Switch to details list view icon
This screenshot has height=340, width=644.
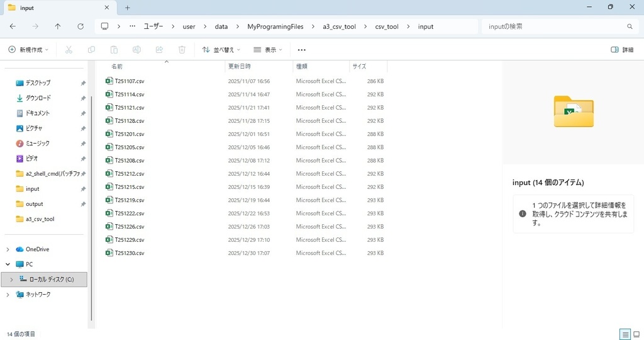[625, 334]
